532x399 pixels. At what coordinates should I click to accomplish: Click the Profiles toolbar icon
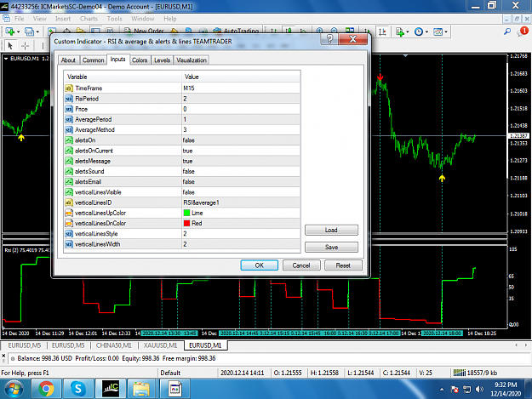pos(29,31)
